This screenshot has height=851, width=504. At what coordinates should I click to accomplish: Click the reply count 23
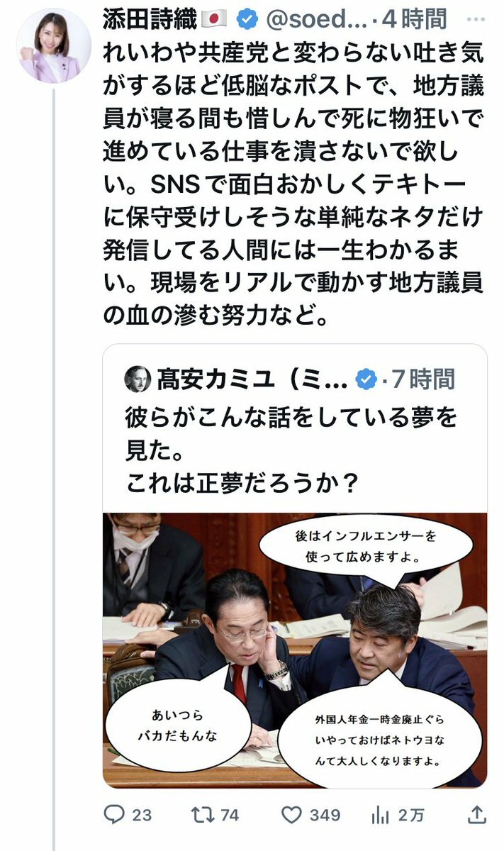pos(142,816)
